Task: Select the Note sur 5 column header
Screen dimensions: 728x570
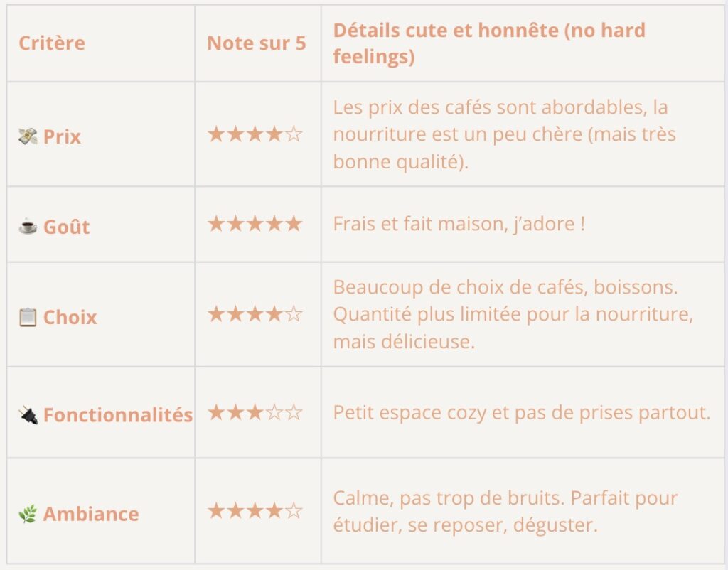Action: (x=256, y=43)
